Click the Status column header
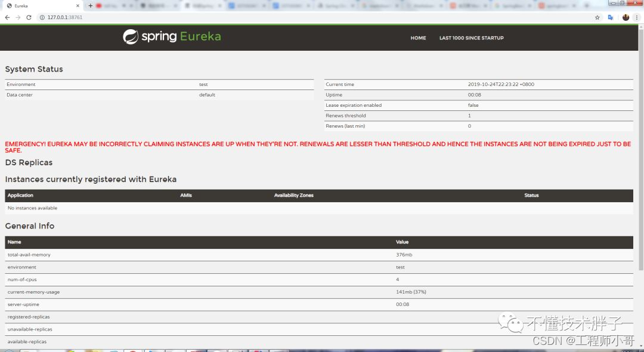The height and width of the screenshot is (352, 644). click(531, 195)
